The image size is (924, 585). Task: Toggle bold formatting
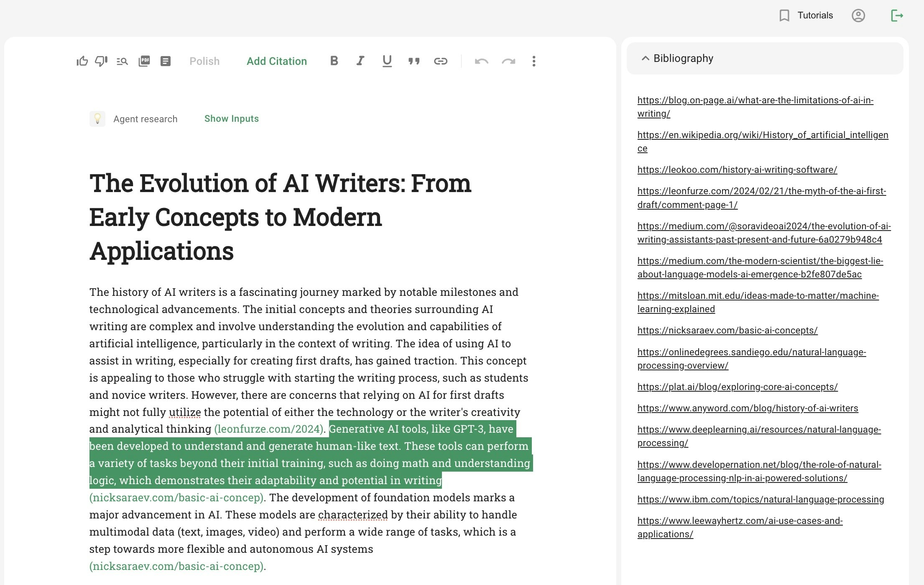point(334,61)
